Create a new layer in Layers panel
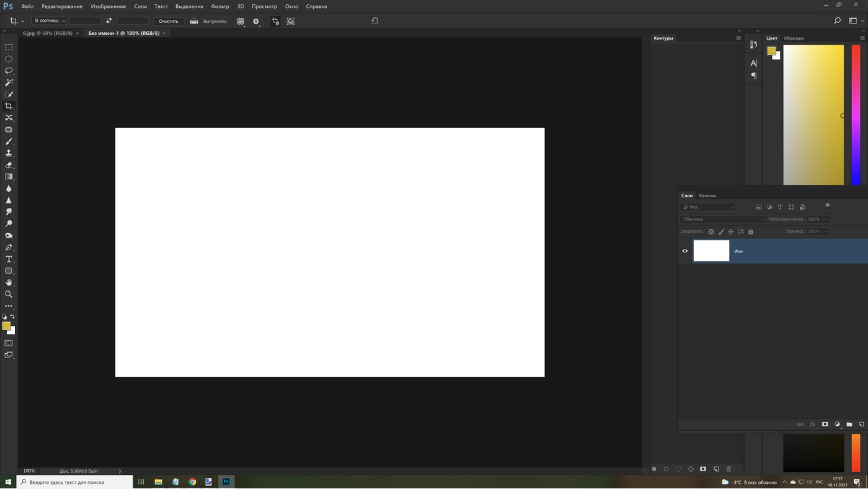868x489 pixels. [x=861, y=424]
